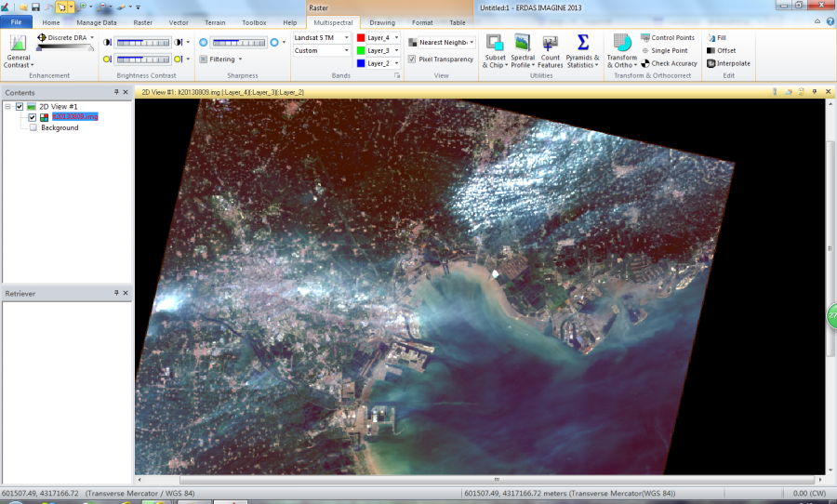Open the Layer_2 blue band dropdown
The height and width of the screenshot is (504, 837).
click(x=396, y=63)
